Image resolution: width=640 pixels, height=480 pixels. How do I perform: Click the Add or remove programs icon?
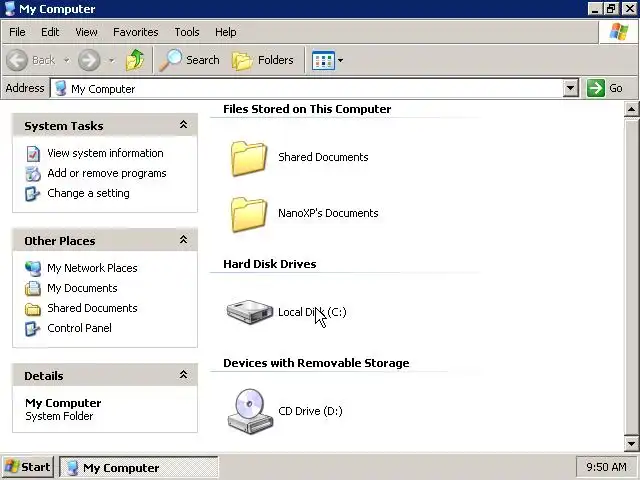pos(33,173)
